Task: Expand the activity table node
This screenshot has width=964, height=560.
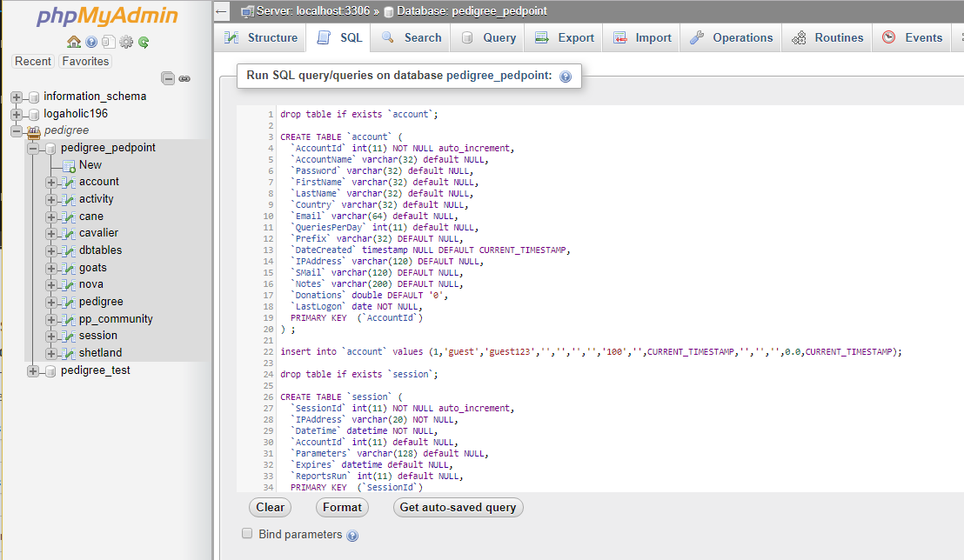Action: point(51,200)
